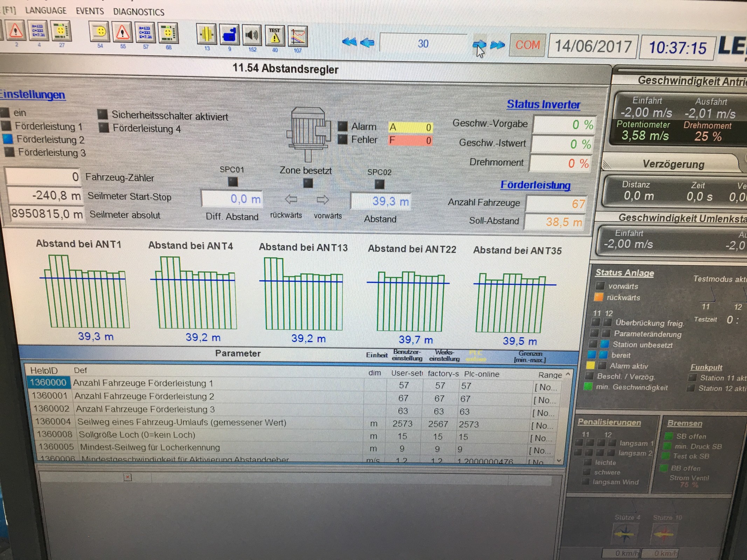The image size is (747, 560).
Task: Open the Status Inverter link
Action: [x=543, y=104]
